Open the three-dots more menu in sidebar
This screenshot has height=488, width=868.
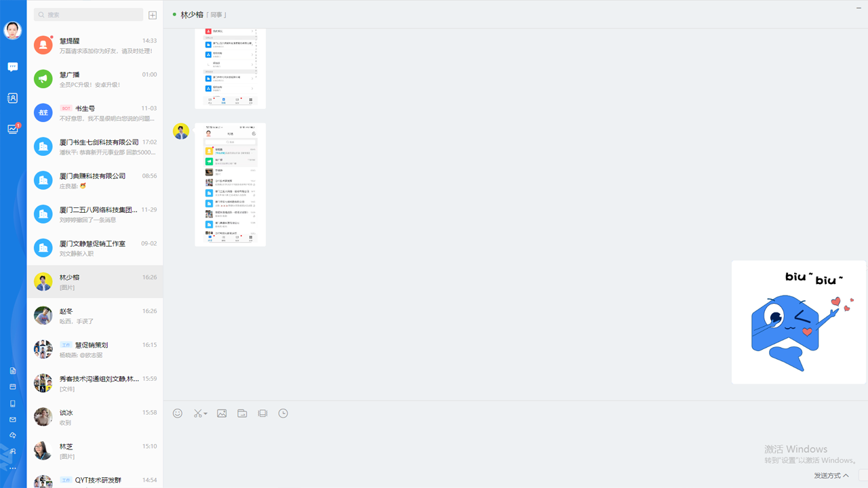pyautogui.click(x=13, y=468)
